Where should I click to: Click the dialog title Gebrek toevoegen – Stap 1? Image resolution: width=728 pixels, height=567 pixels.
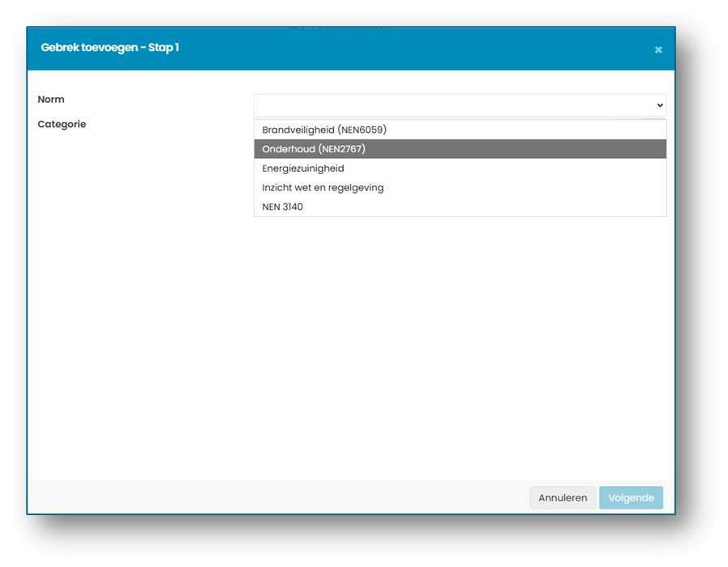coord(110,47)
